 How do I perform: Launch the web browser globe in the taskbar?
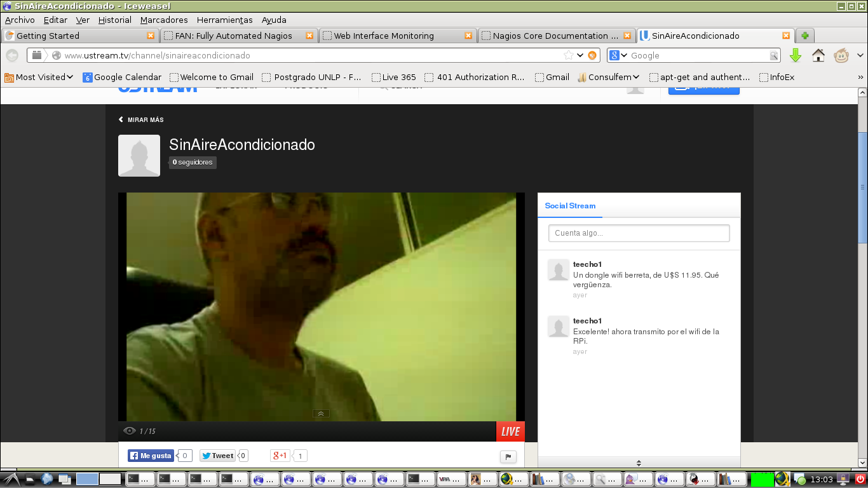point(47,479)
